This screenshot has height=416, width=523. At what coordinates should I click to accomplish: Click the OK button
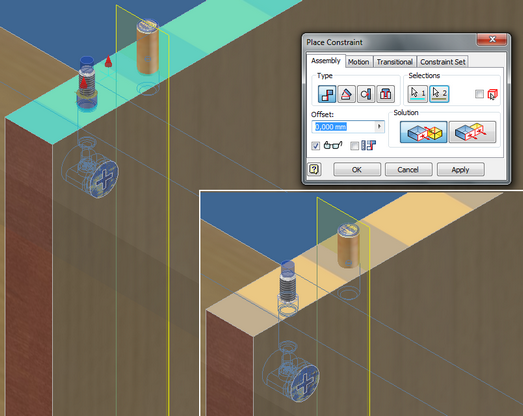pos(357,169)
